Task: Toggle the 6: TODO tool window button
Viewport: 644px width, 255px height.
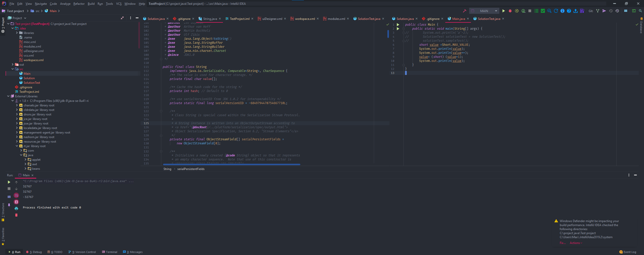Action: 55,252
